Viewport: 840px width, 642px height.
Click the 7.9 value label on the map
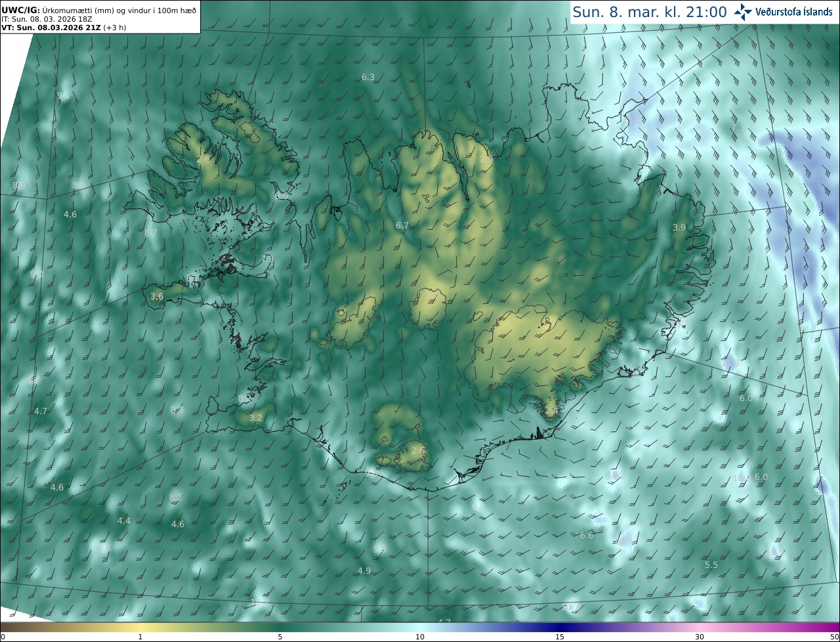[268, 259]
